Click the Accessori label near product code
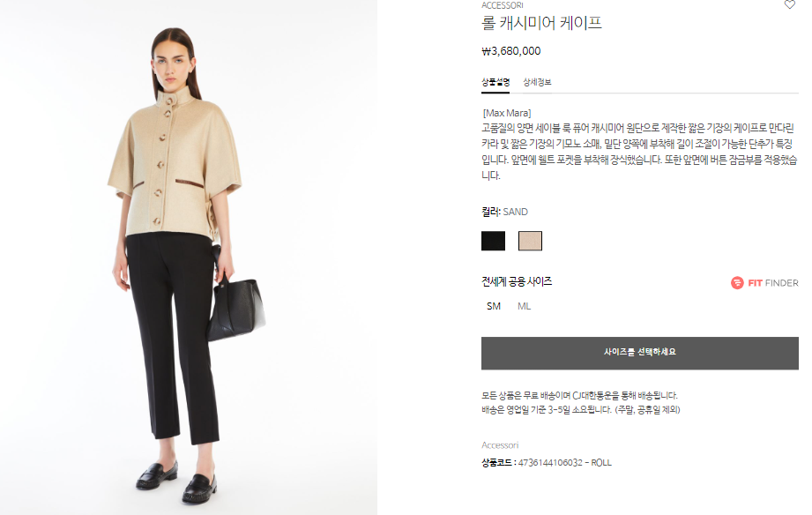812x515 pixels. [500, 445]
